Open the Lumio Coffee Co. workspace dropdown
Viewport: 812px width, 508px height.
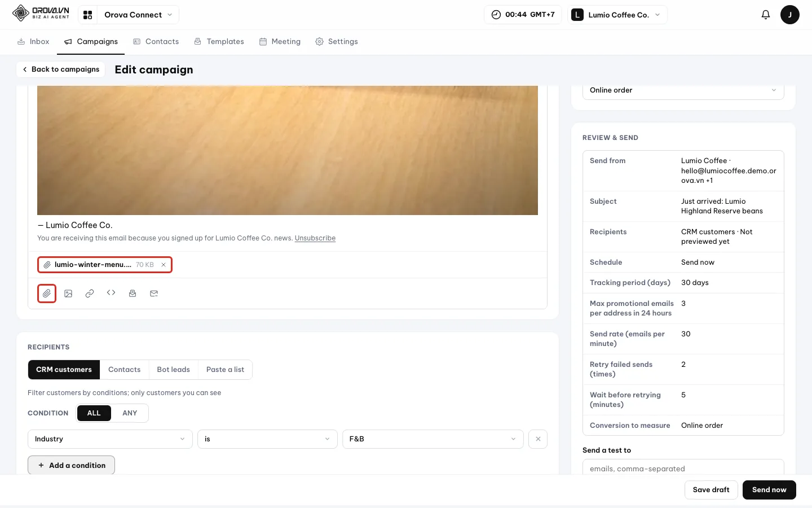618,15
